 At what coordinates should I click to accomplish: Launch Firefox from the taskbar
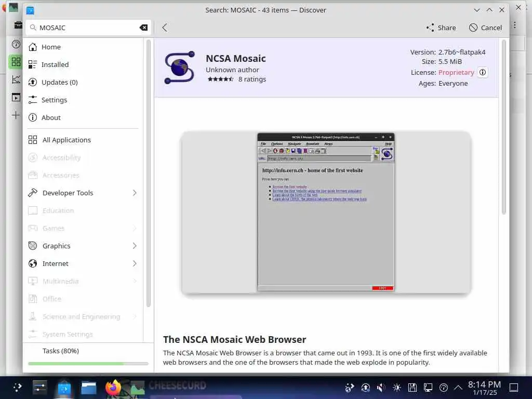pyautogui.click(x=113, y=387)
